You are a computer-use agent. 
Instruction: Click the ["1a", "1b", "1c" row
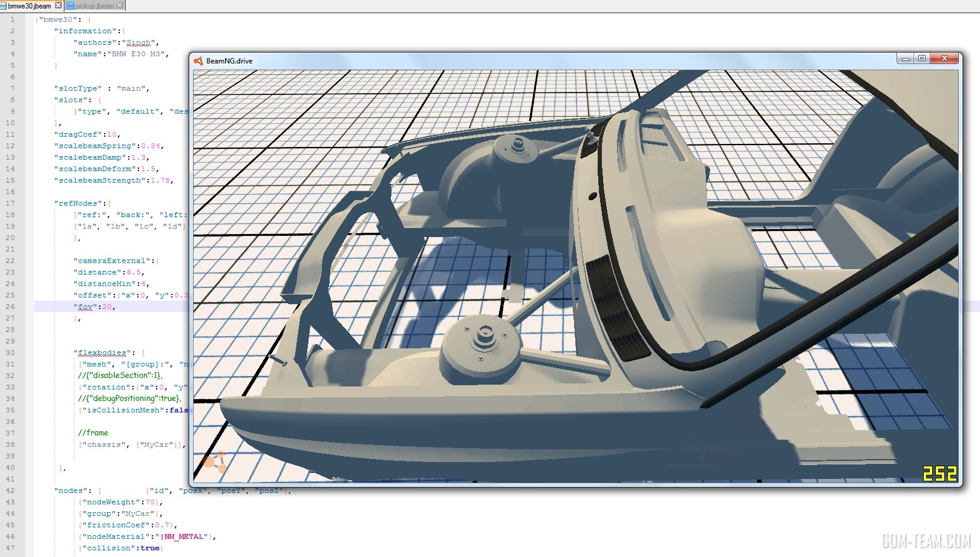(x=129, y=226)
